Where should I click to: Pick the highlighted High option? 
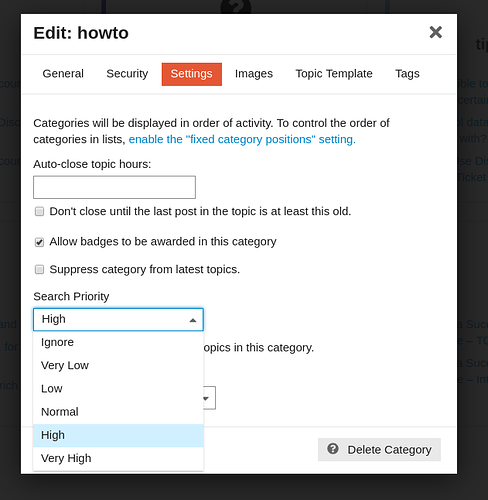click(118, 435)
